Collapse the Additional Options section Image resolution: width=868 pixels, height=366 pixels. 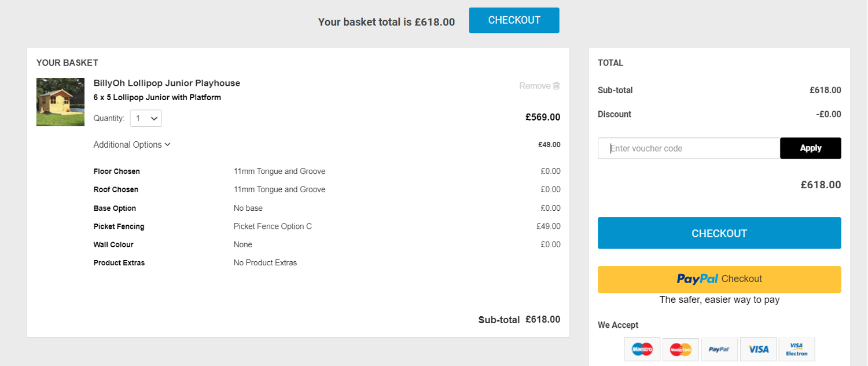pos(132,145)
